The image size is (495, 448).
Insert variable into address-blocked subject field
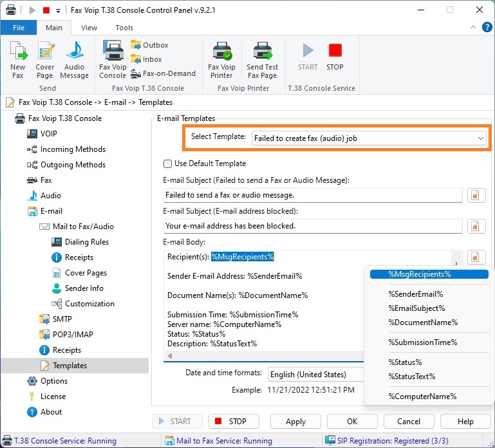coord(476,226)
